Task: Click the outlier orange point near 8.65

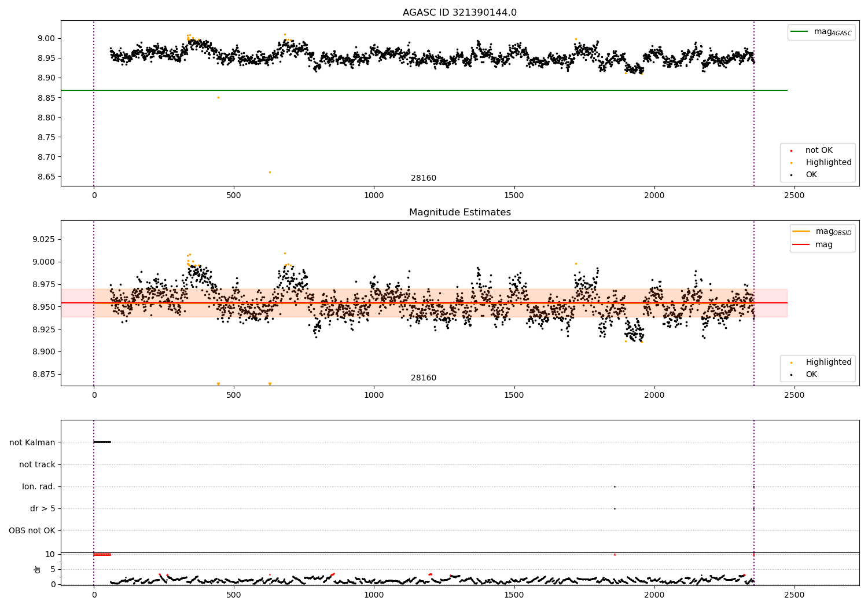Action: click(x=270, y=172)
